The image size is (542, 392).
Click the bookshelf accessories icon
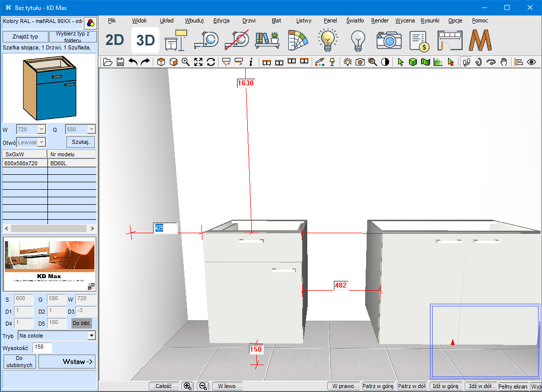point(267,40)
